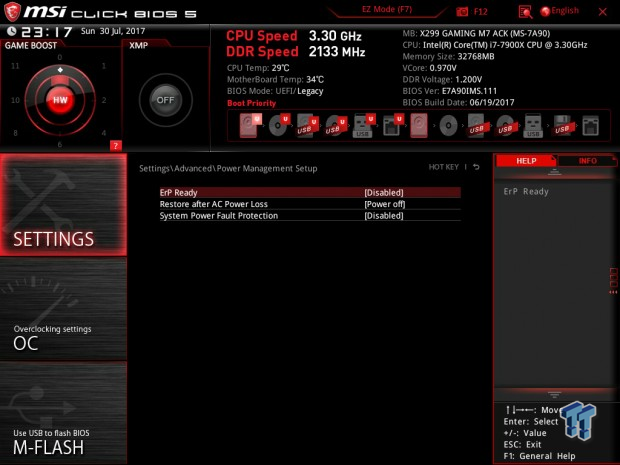Click the English language button
Image resolution: width=620 pixels, height=465 pixels.
coord(565,11)
